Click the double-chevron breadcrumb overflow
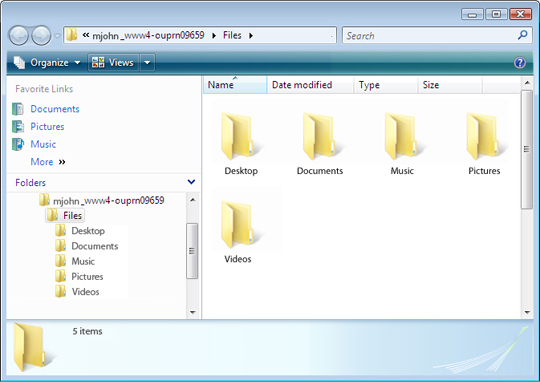Screen dimensions: 540x382 coord(86,35)
